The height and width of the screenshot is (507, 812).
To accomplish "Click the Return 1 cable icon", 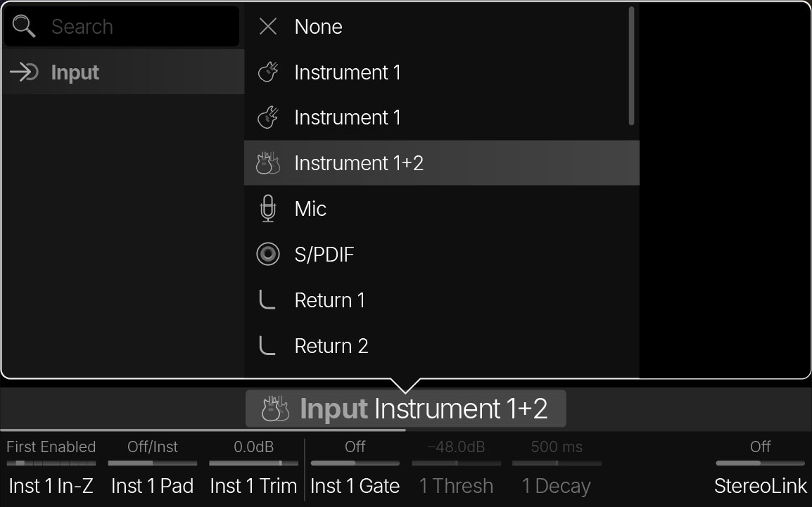I will pos(267,300).
